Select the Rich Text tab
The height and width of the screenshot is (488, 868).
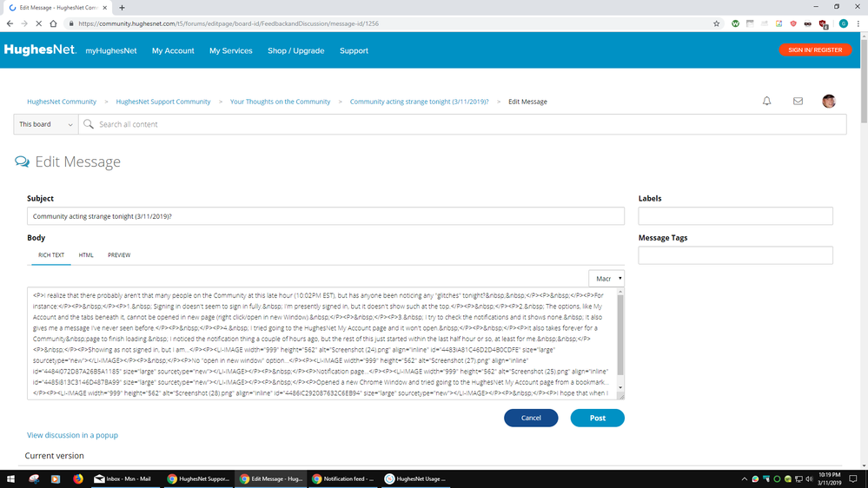click(51, 255)
